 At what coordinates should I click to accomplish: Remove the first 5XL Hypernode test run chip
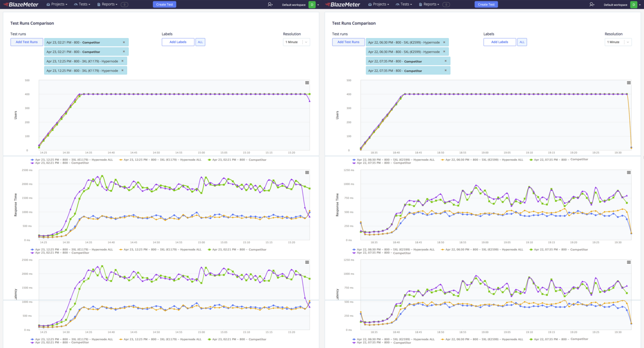(444, 42)
